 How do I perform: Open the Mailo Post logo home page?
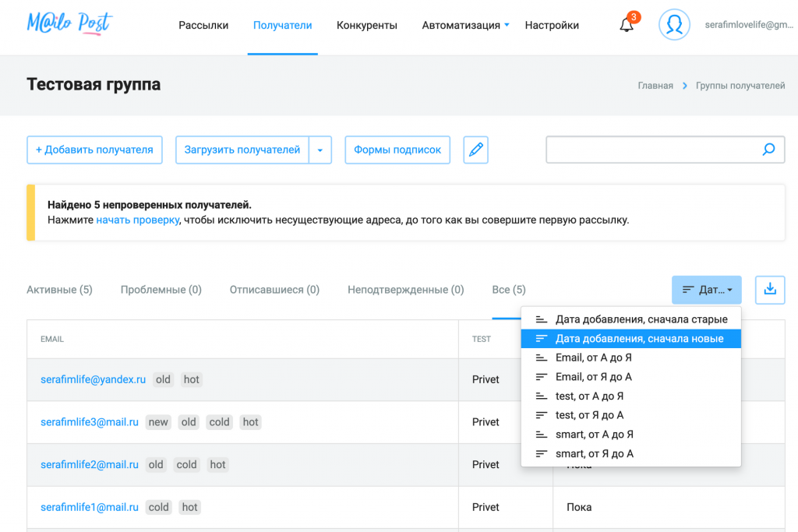69,23
